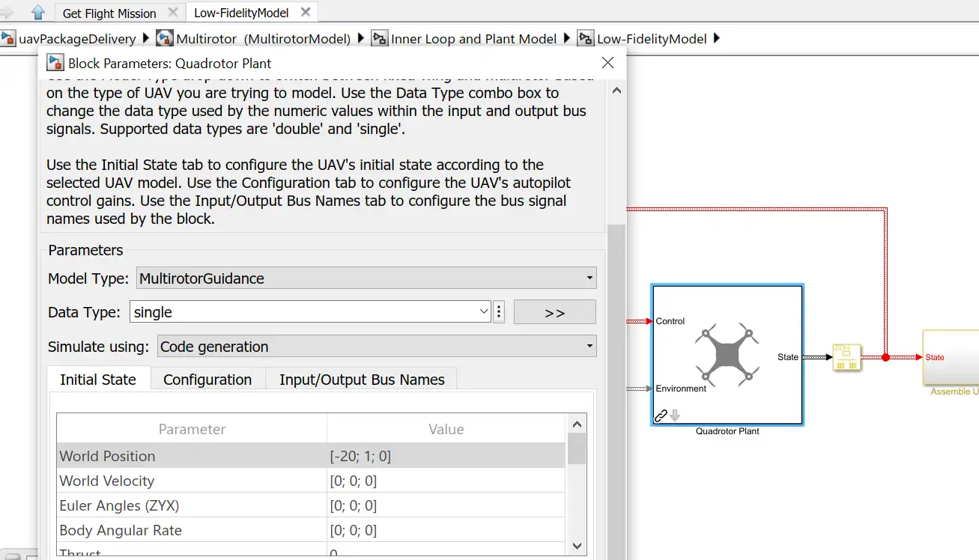Click the parameter table scroll-down arrow

click(577, 546)
